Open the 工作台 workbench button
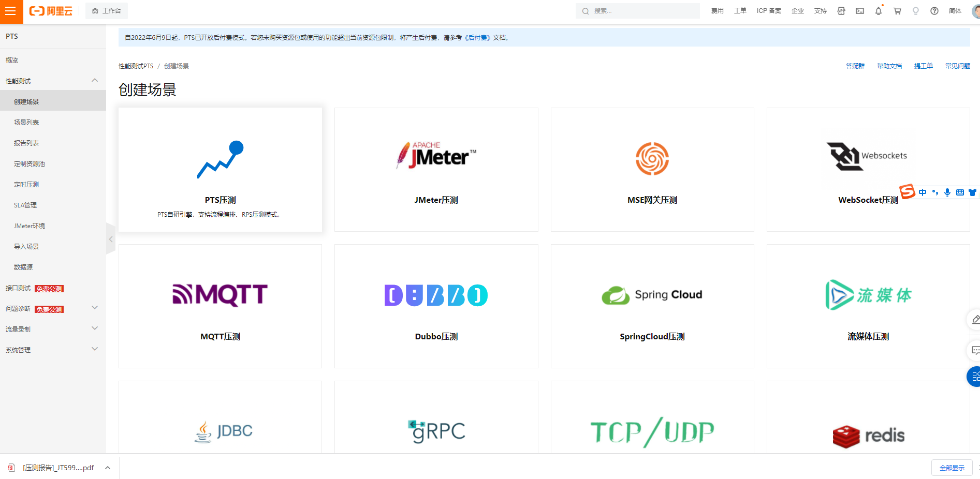 click(107, 11)
